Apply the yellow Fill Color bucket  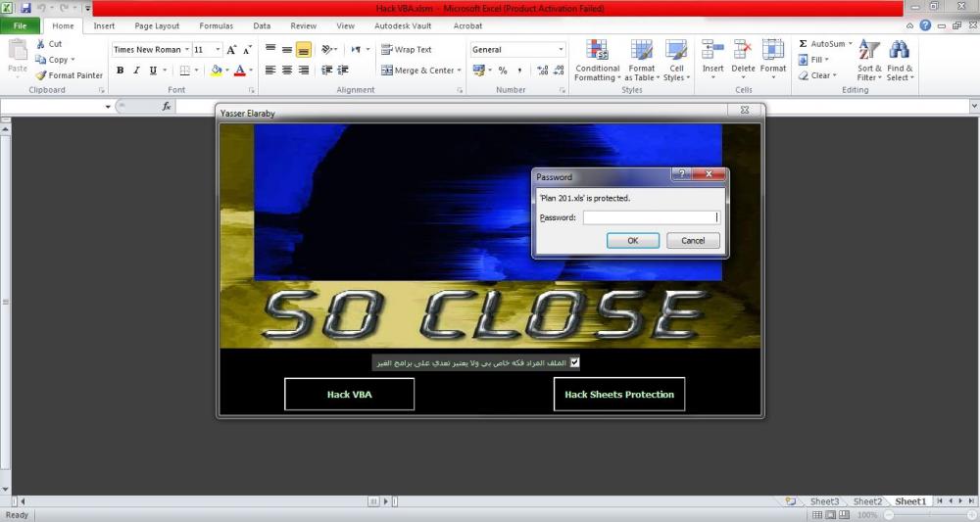coord(217,70)
